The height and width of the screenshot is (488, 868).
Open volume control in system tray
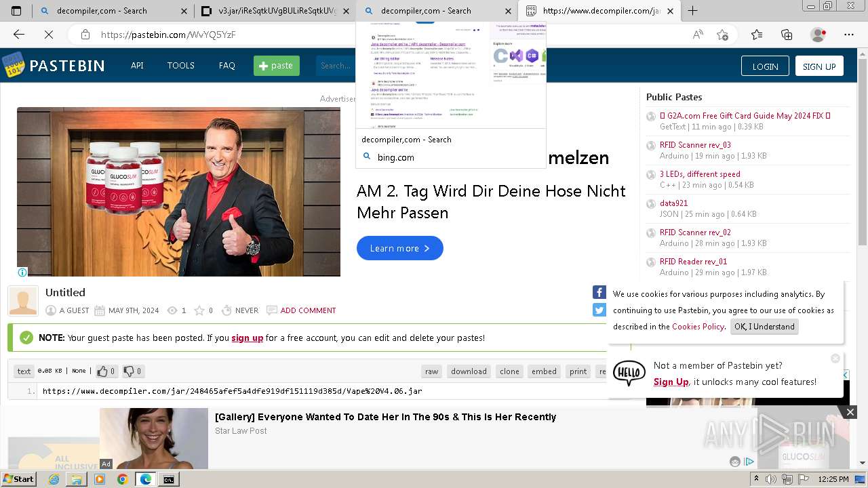click(771, 479)
